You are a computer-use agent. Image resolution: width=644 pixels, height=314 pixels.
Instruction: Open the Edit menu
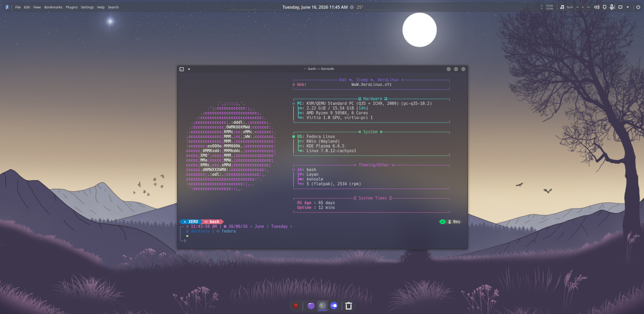pos(27,7)
